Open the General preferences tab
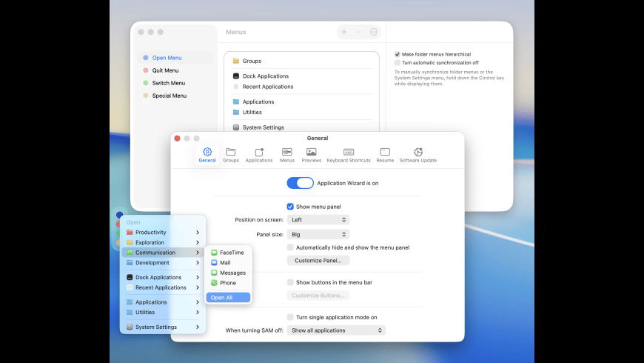This screenshot has height=363, width=644. point(207,155)
